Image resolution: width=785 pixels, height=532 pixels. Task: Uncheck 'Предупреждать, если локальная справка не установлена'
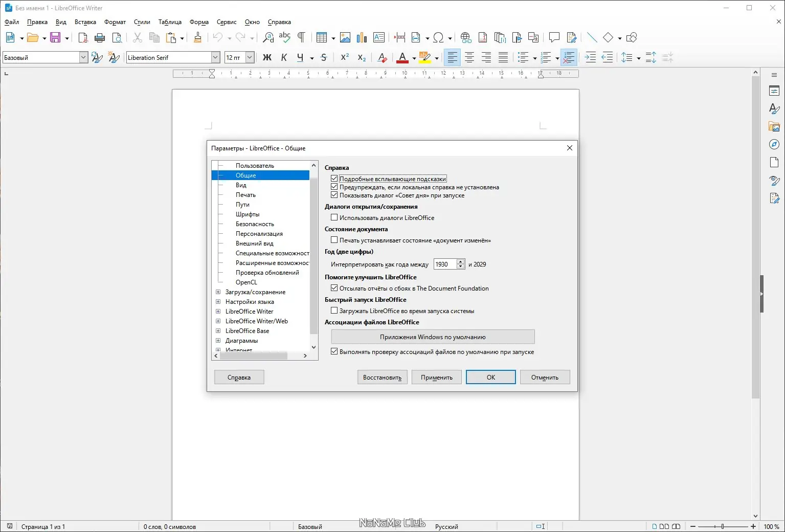point(334,187)
